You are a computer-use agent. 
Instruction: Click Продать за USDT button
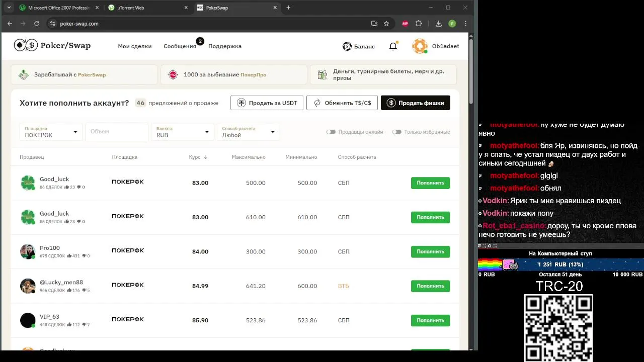point(267,103)
